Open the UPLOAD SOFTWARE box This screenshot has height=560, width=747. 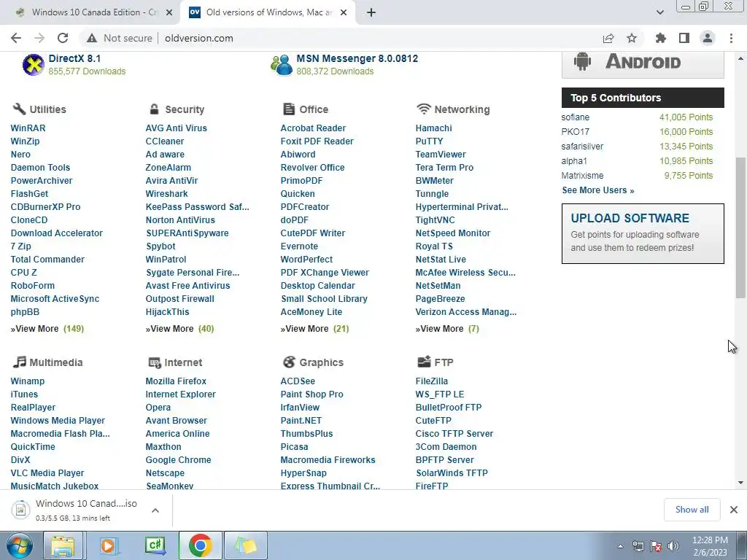[643, 233]
